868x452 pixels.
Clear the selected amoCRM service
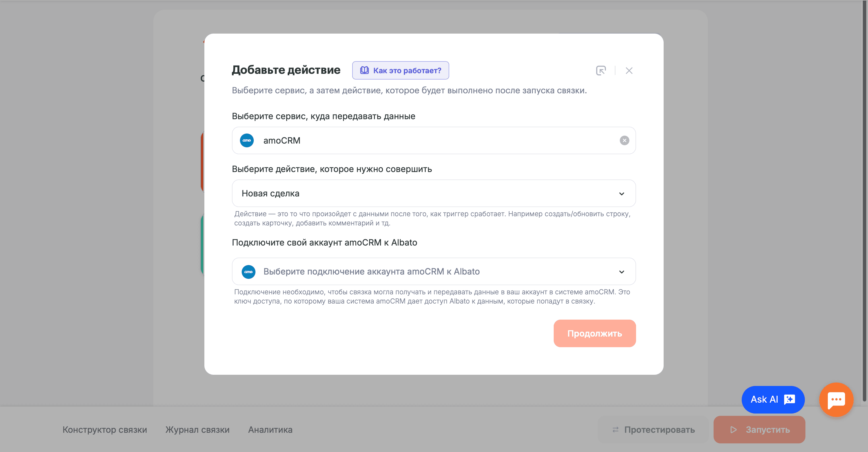pyautogui.click(x=624, y=140)
